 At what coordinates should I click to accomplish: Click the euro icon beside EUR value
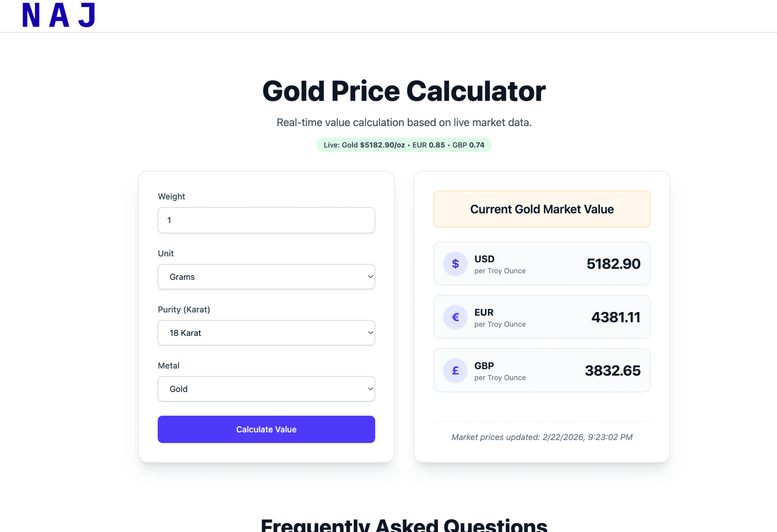coord(455,317)
